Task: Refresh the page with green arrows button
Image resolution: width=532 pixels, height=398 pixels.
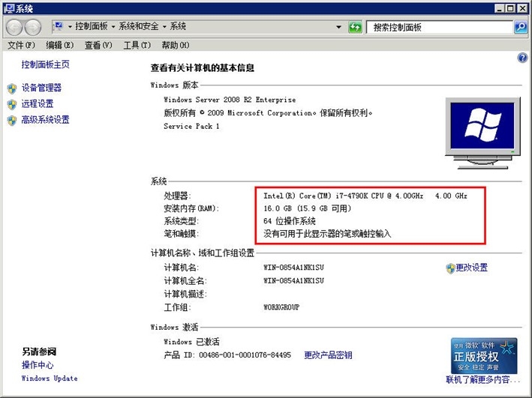Action: (x=355, y=27)
